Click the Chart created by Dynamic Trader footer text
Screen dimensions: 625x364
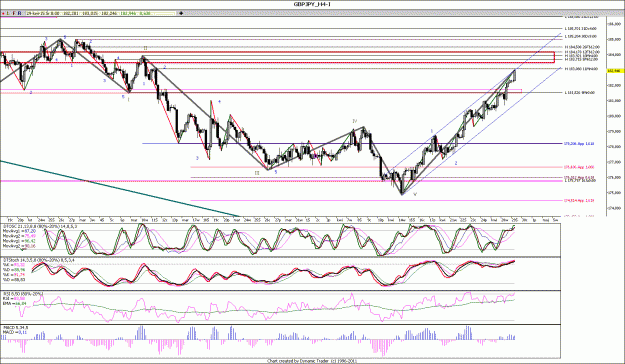click(x=311, y=361)
